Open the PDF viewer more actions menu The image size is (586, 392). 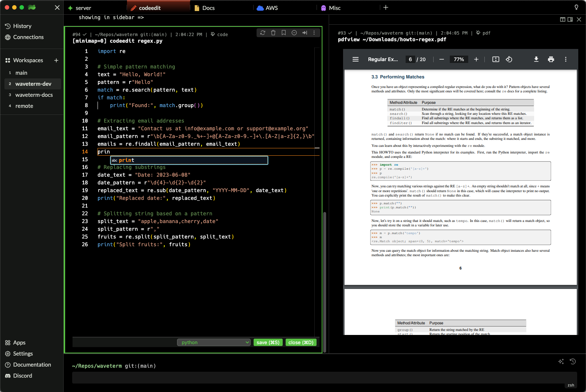coord(565,59)
